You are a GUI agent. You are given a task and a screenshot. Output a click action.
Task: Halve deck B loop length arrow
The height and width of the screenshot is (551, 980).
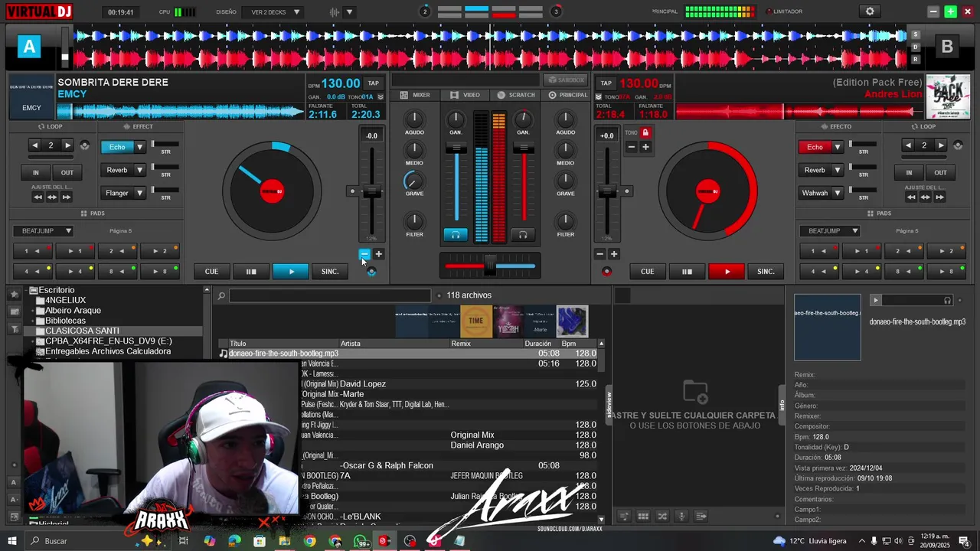(x=908, y=145)
